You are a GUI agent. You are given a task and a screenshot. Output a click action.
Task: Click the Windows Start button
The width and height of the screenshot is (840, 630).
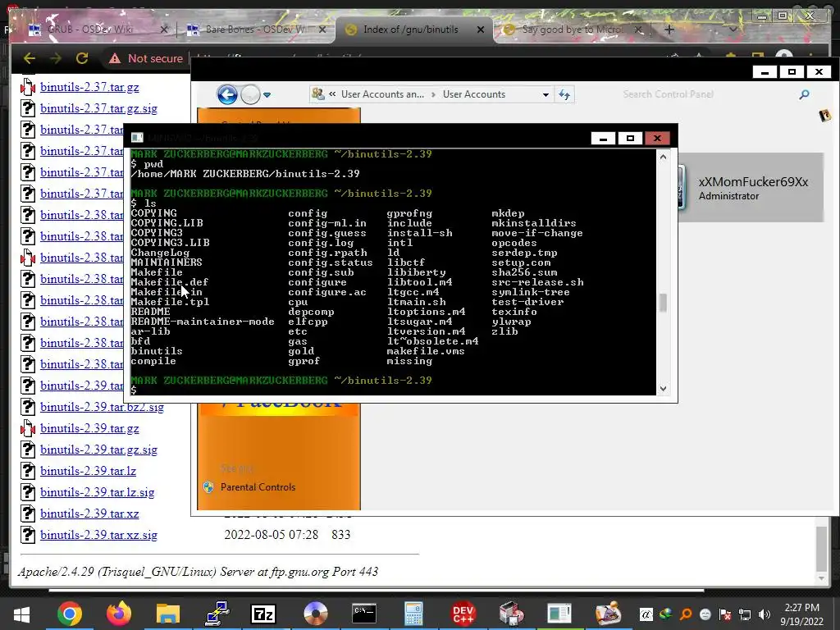click(x=21, y=614)
